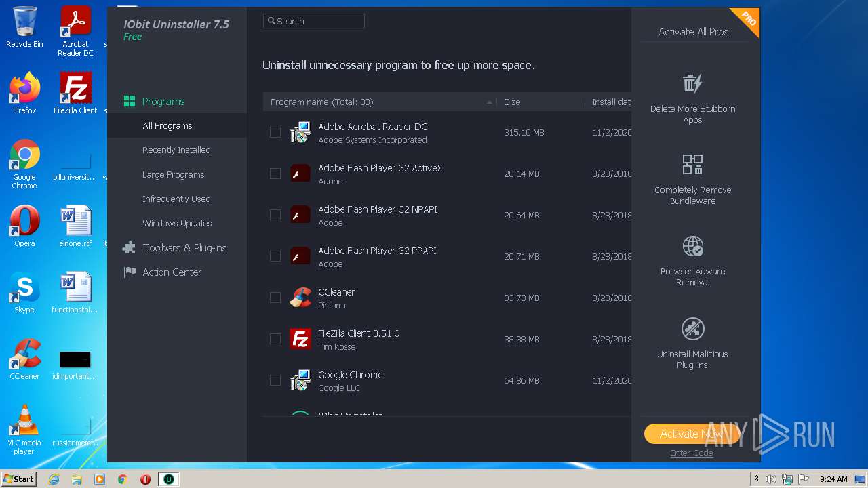This screenshot has width=868, height=488.
Task: Click the Completely Remove Bundleware icon
Action: (692, 165)
